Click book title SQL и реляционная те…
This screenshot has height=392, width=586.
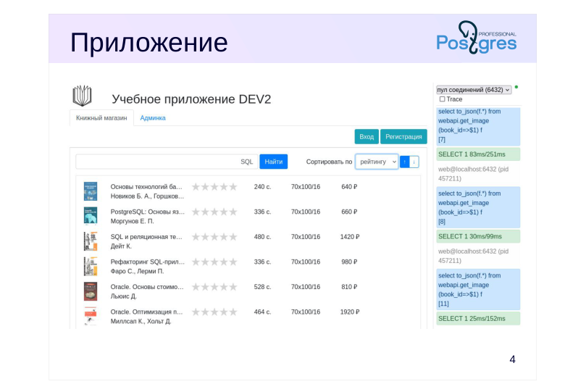[x=146, y=237]
